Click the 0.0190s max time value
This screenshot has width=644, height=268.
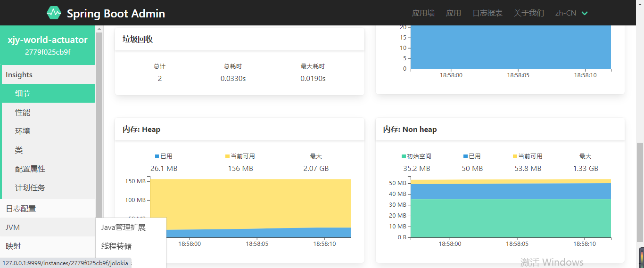tap(313, 78)
